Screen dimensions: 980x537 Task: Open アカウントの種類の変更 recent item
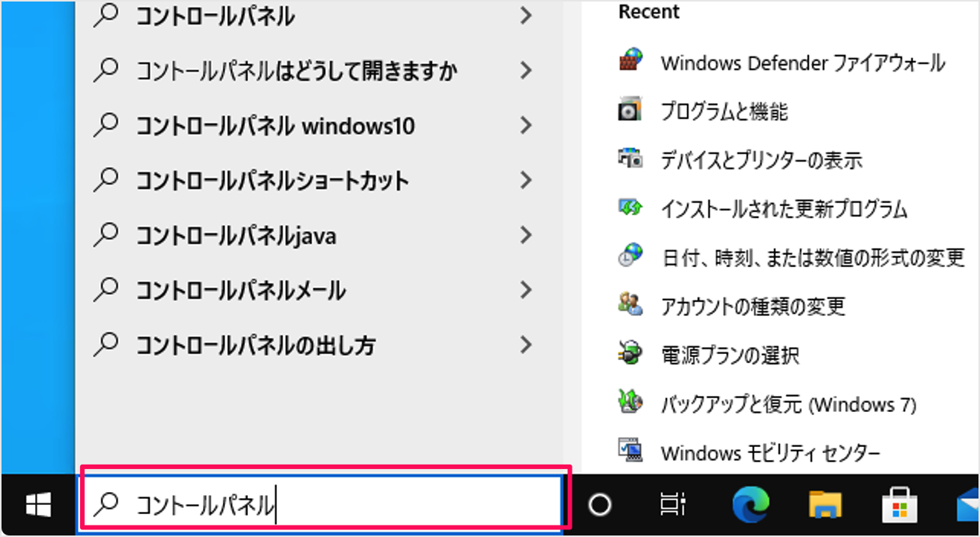pyautogui.click(x=753, y=307)
